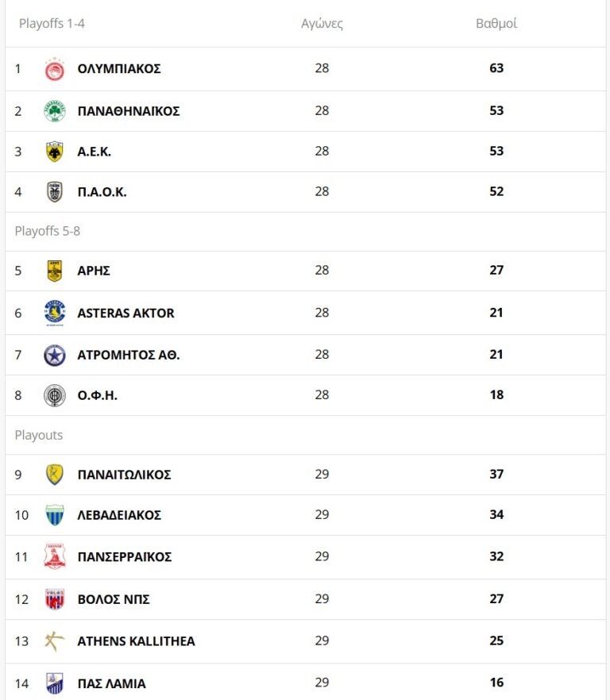Click the Panserraikos red lion crest
The width and height of the screenshot is (610, 700).
point(55,557)
